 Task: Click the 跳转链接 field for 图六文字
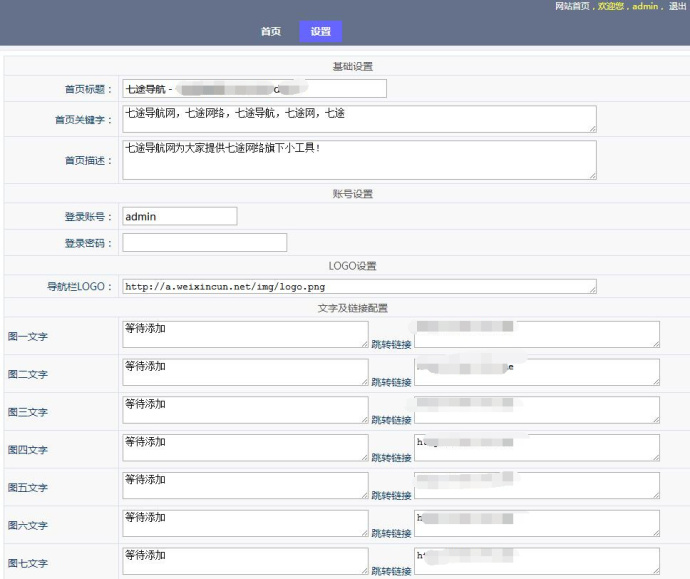pyautogui.click(x=537, y=524)
